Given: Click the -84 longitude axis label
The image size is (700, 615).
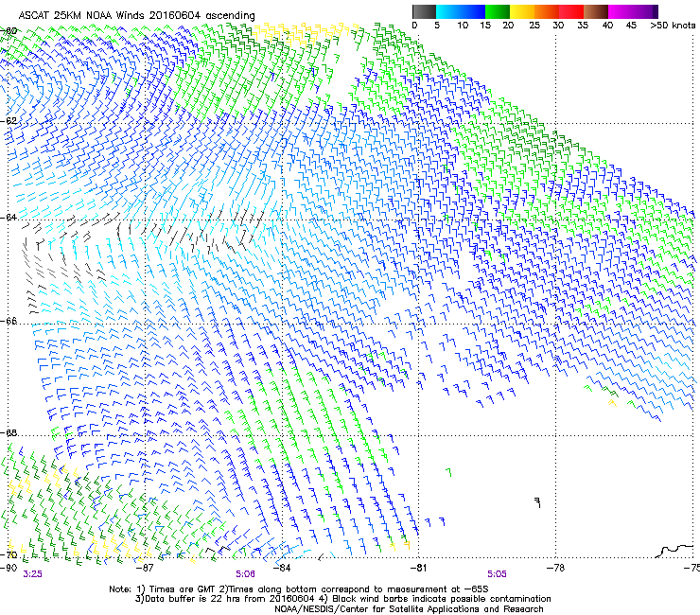Looking at the screenshot, I should tap(282, 568).
